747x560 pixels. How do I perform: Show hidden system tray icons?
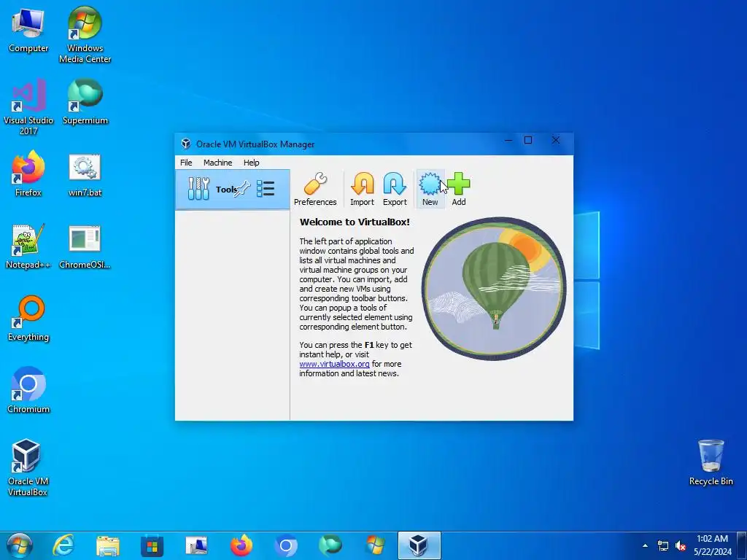click(x=645, y=545)
